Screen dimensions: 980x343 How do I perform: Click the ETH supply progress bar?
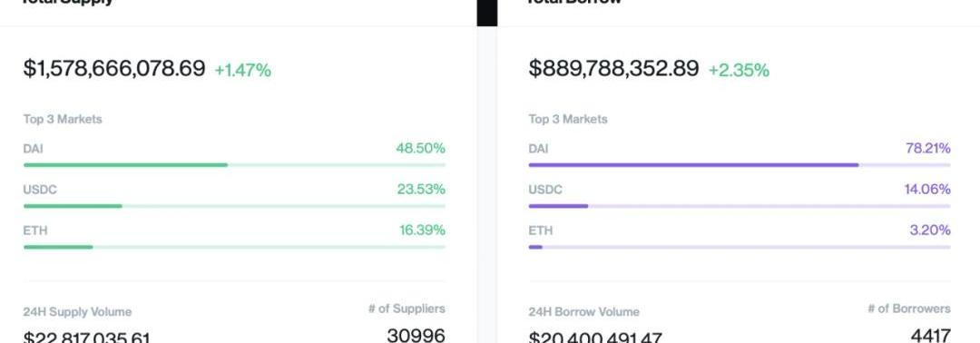point(234,247)
